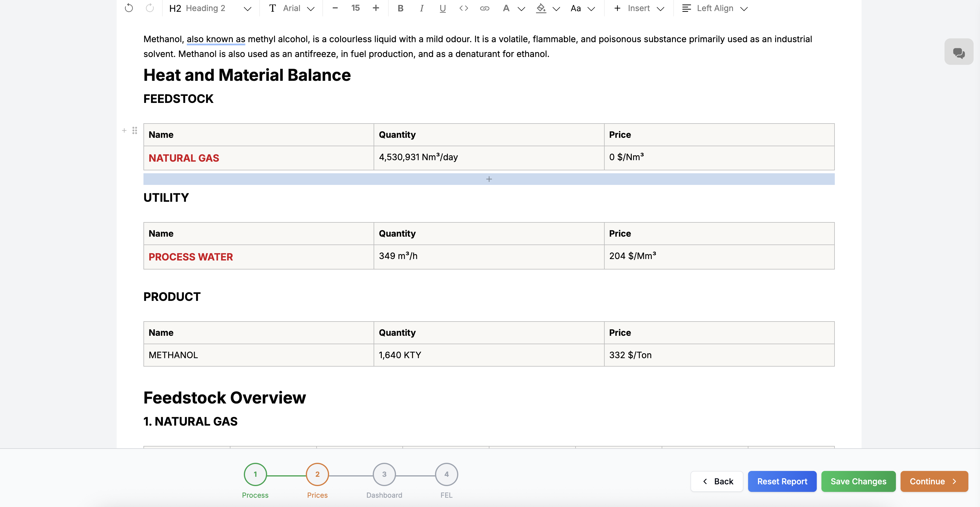This screenshot has width=980, height=507.
Task: Go to step 3 Dashboard
Action: coord(384,474)
